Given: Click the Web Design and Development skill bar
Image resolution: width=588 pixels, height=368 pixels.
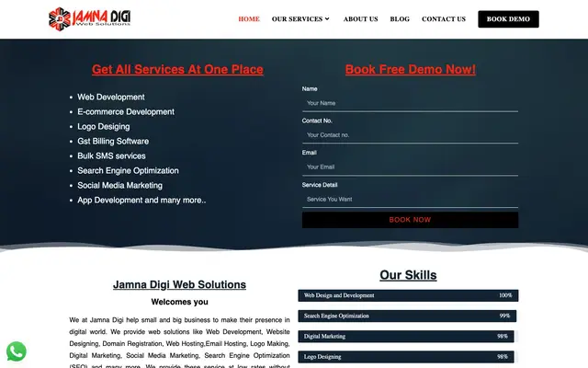Looking at the screenshot, I should 408,295.
